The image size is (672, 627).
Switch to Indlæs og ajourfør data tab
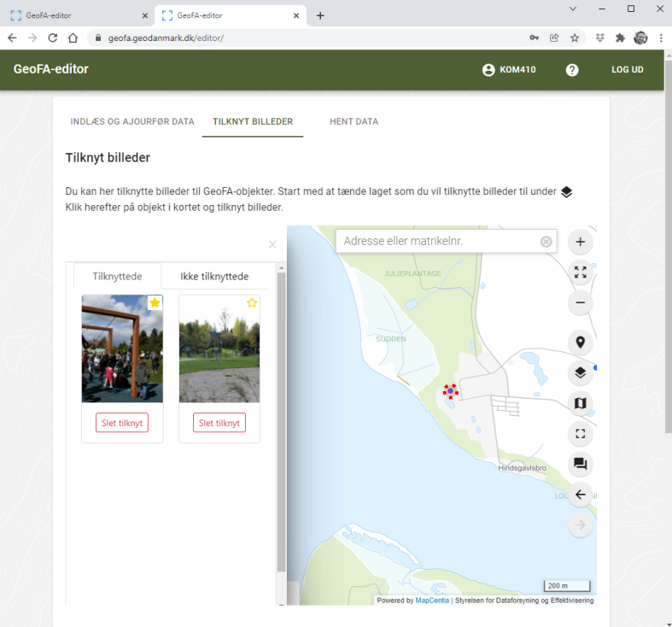(x=132, y=122)
